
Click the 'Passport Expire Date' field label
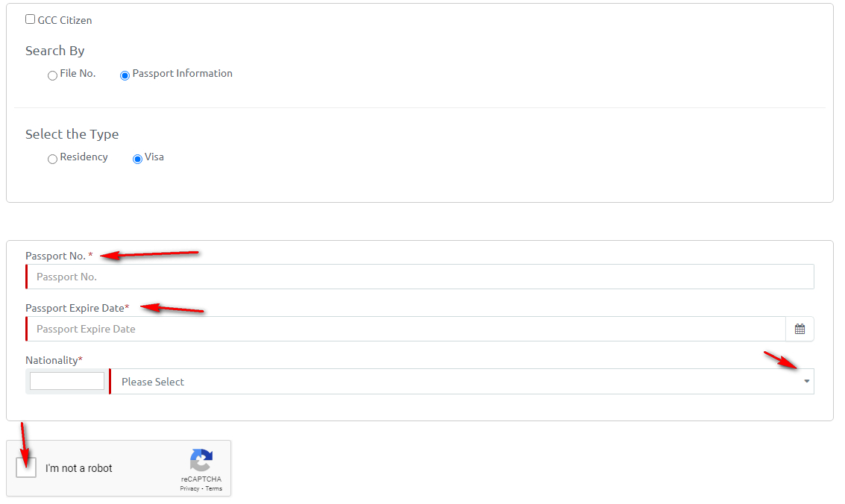tap(75, 308)
